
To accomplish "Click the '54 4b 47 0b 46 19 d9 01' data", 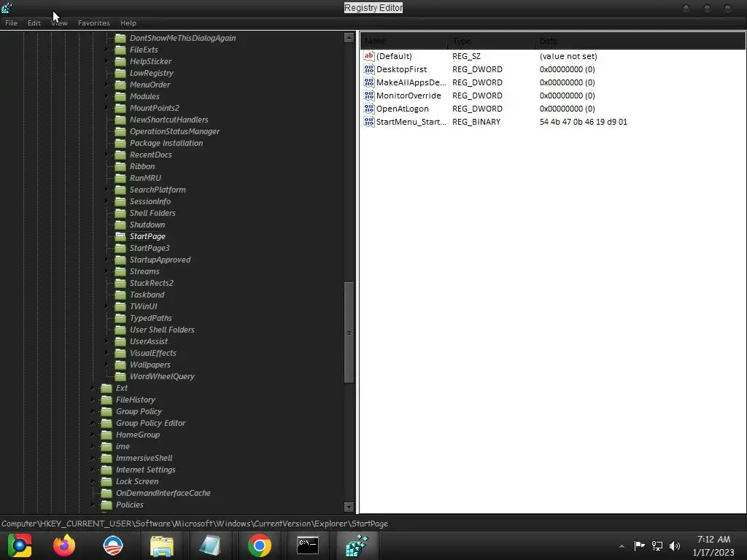I will point(583,122).
